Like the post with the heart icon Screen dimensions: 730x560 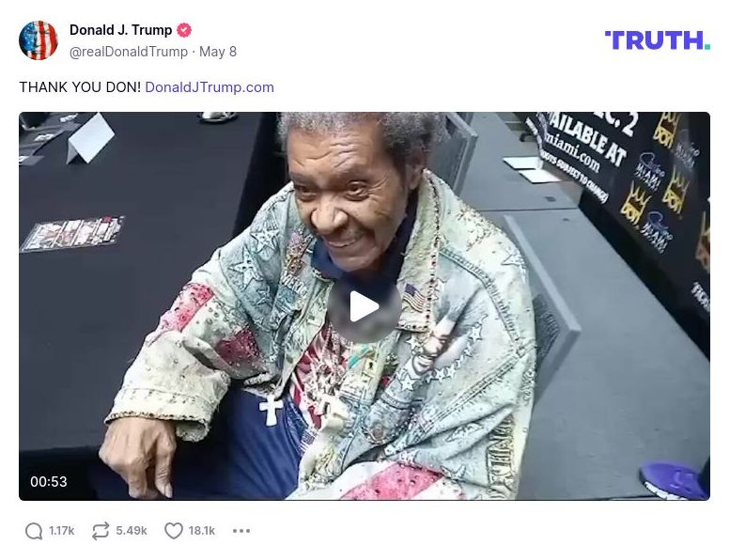(174, 531)
